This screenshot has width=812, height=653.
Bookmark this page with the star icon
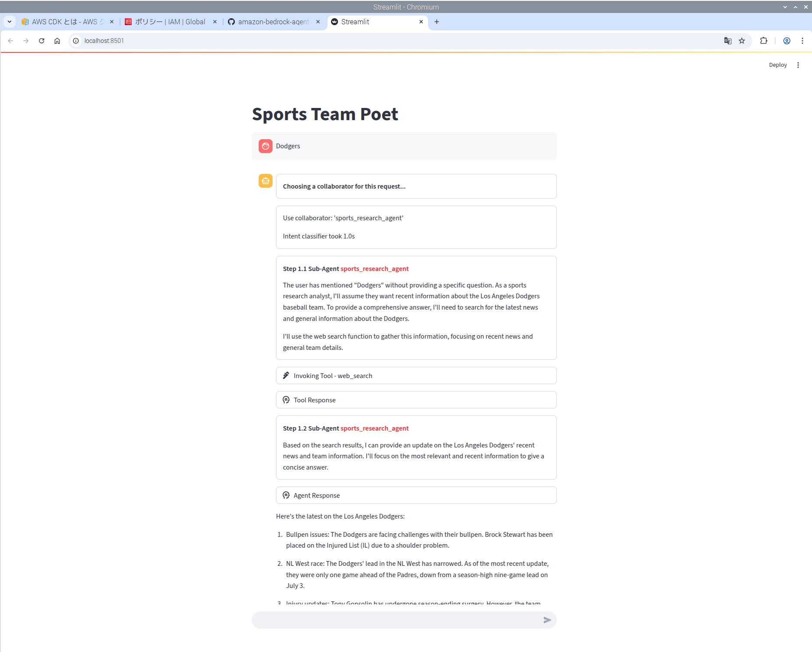pos(742,41)
